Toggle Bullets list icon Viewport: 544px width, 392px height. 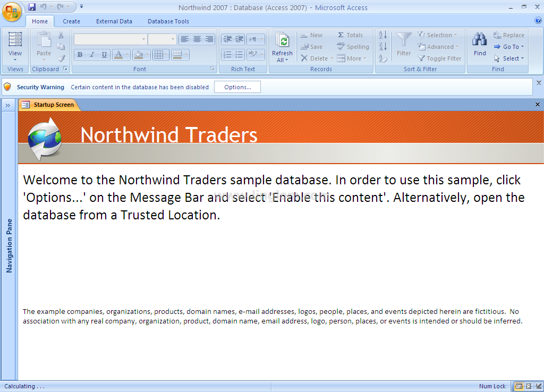(240, 55)
